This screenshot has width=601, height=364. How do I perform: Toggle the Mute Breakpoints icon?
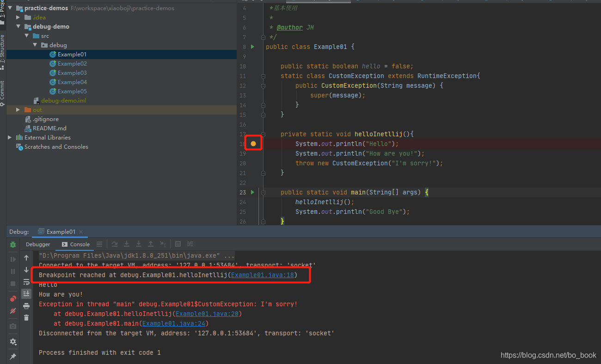coord(13,311)
